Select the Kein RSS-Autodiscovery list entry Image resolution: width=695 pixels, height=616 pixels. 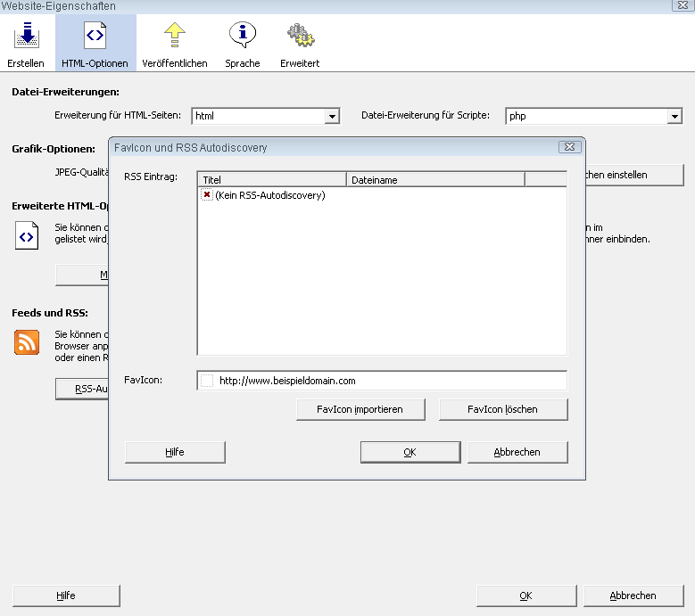coord(269,194)
